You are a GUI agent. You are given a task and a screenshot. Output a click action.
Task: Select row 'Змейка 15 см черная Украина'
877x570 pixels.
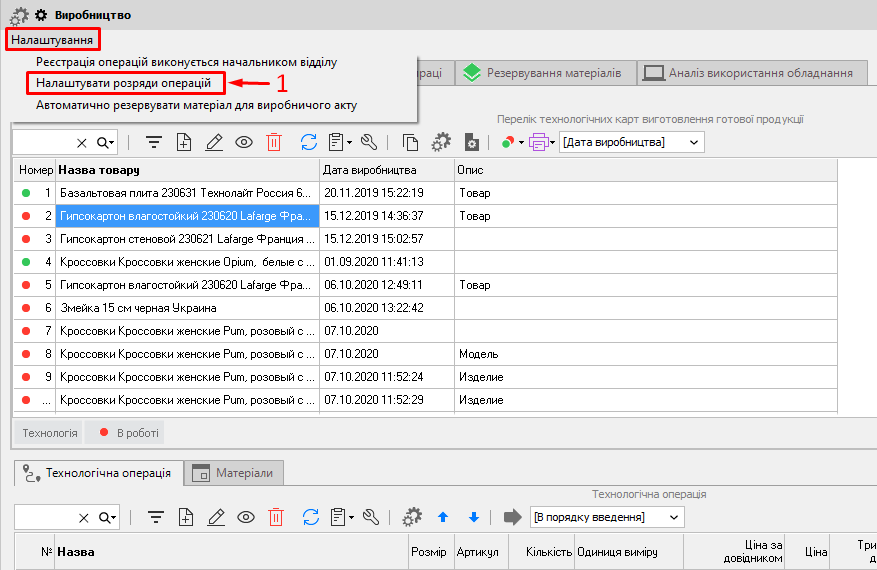(x=187, y=308)
